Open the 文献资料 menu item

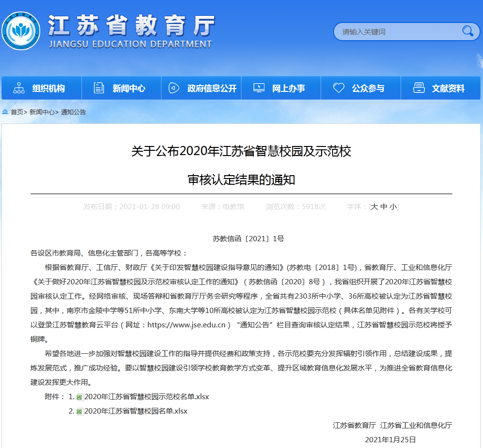pos(448,89)
